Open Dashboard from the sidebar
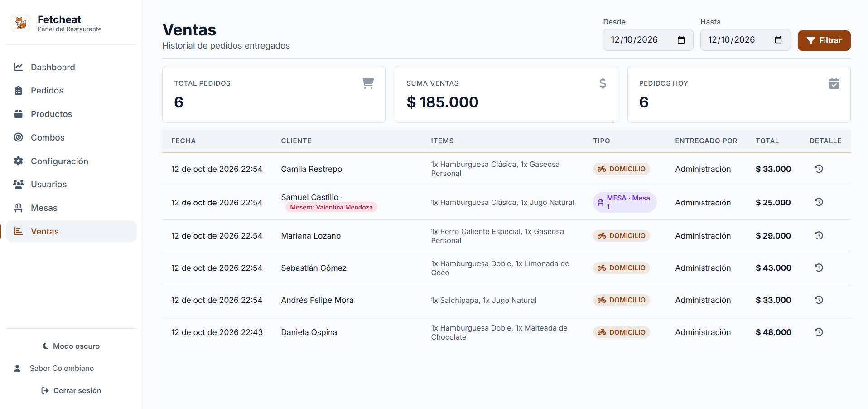This screenshot has height=409, width=868. 71,67
